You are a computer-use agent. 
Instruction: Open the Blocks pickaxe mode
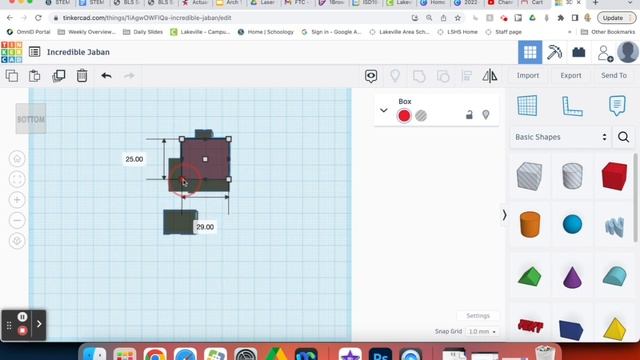tap(554, 52)
